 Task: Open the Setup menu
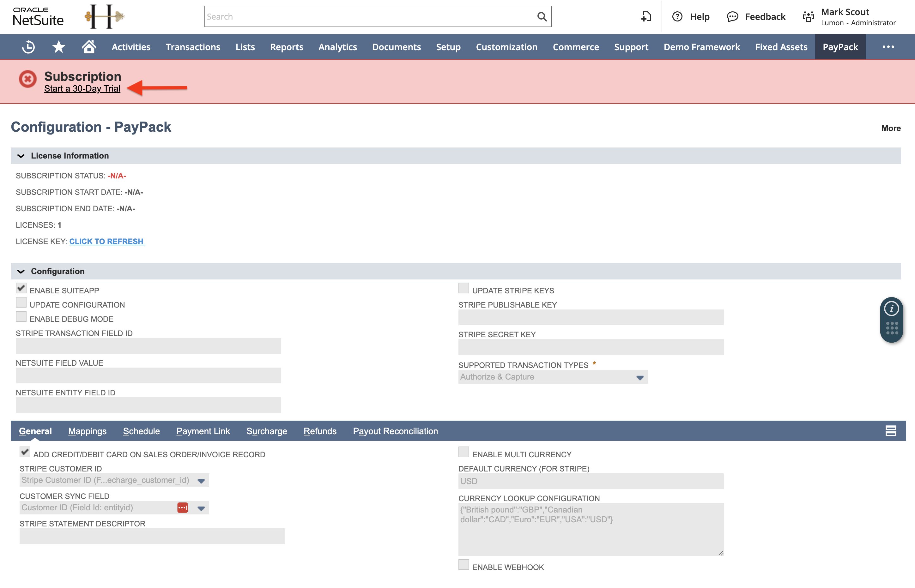(448, 47)
